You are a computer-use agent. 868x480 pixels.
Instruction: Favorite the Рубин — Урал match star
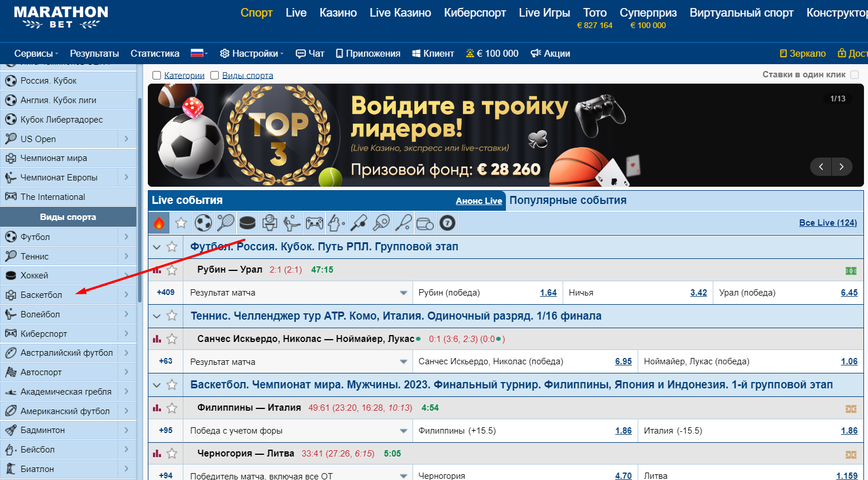pyautogui.click(x=172, y=270)
